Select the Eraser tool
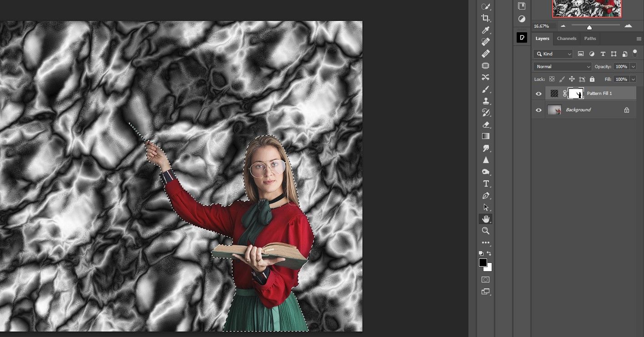 point(486,124)
